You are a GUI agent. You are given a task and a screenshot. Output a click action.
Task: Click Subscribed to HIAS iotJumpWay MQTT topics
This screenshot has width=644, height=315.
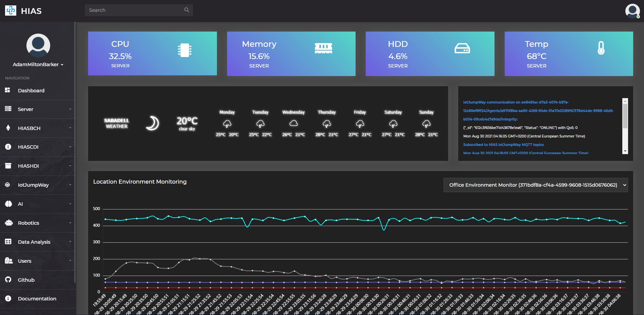503,145
